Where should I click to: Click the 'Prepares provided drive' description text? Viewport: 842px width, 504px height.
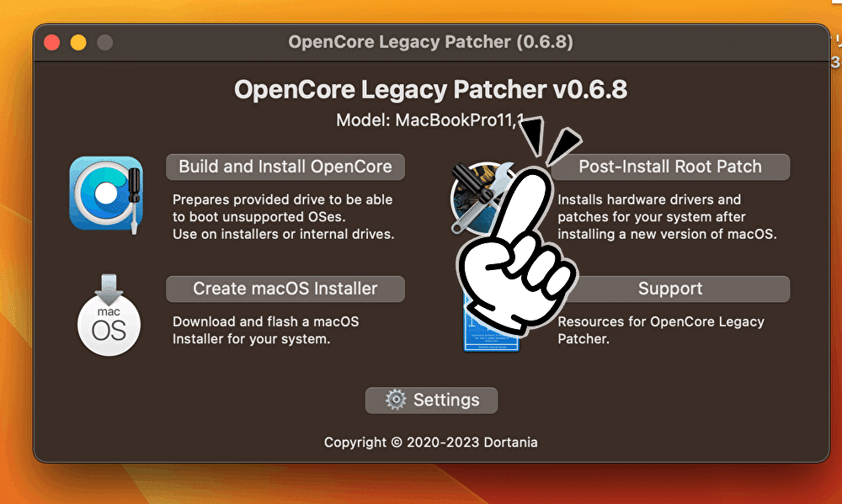284,217
